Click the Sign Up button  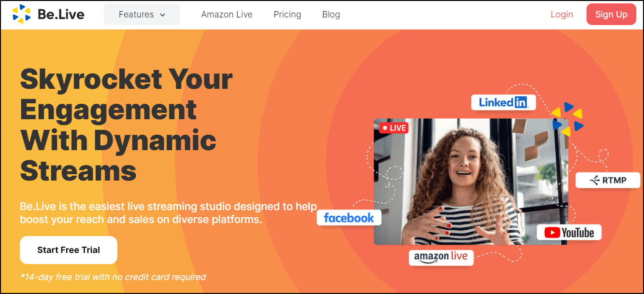coord(611,14)
